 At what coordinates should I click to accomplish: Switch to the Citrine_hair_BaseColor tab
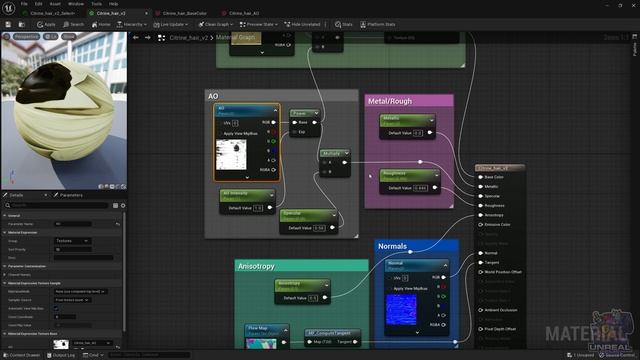click(x=184, y=13)
